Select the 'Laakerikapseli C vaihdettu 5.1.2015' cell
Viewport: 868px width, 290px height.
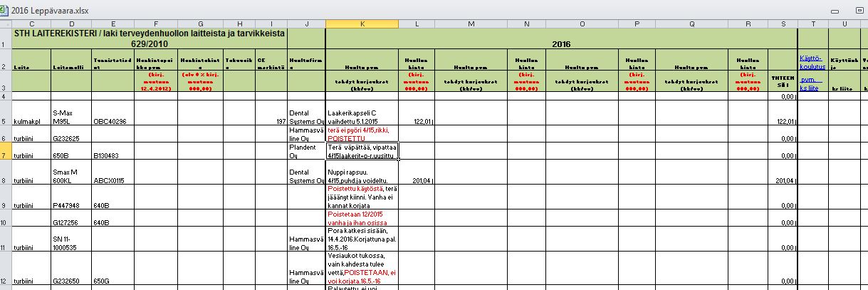362,113
